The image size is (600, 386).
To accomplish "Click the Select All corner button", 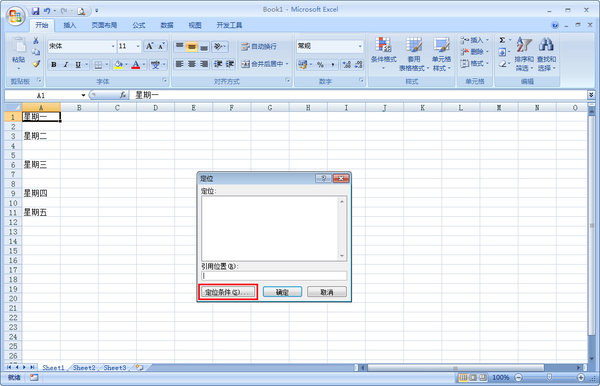I will [13, 107].
